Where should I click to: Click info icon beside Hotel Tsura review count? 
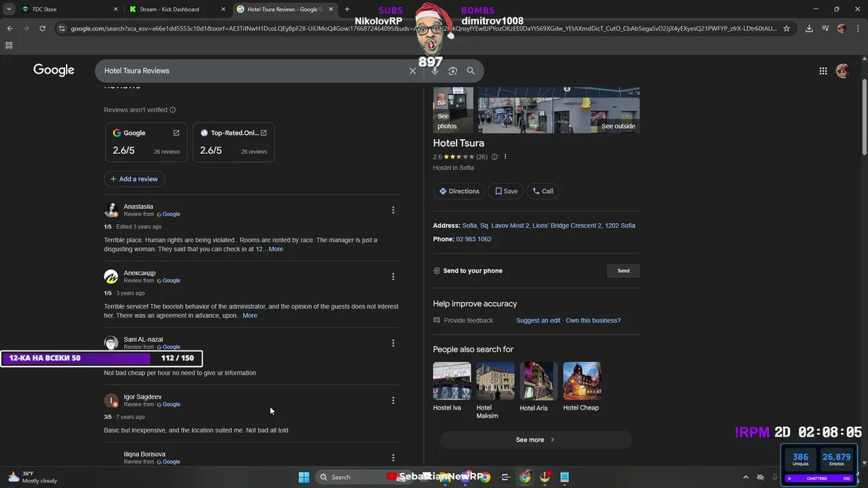pyautogui.click(x=494, y=157)
